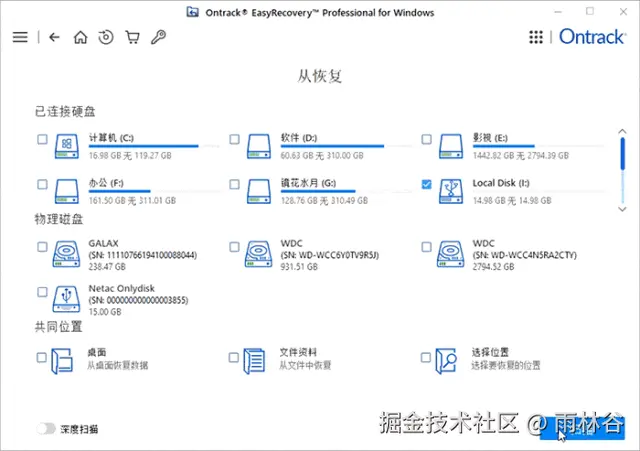Check the 文件资料 location checkbox
Image resolution: width=640 pixels, height=451 pixels.
click(x=233, y=358)
